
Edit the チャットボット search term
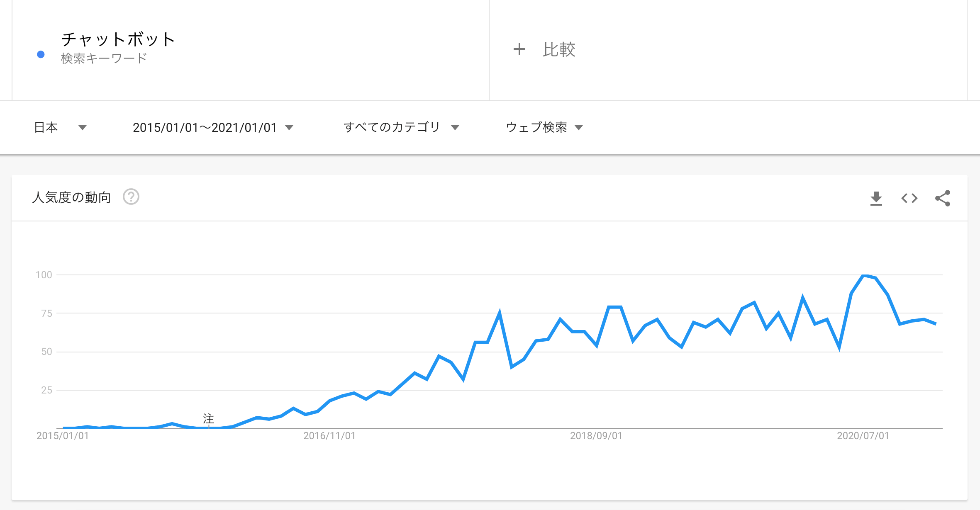pos(118,39)
